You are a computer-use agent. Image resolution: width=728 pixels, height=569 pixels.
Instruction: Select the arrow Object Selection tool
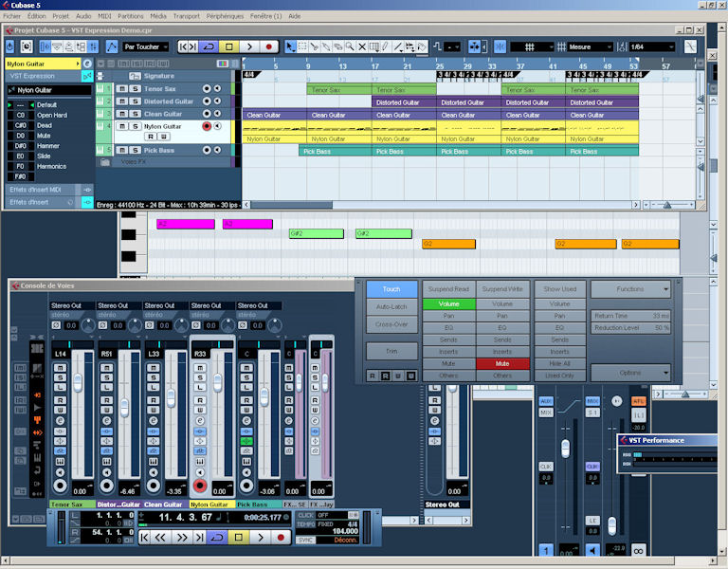point(290,46)
